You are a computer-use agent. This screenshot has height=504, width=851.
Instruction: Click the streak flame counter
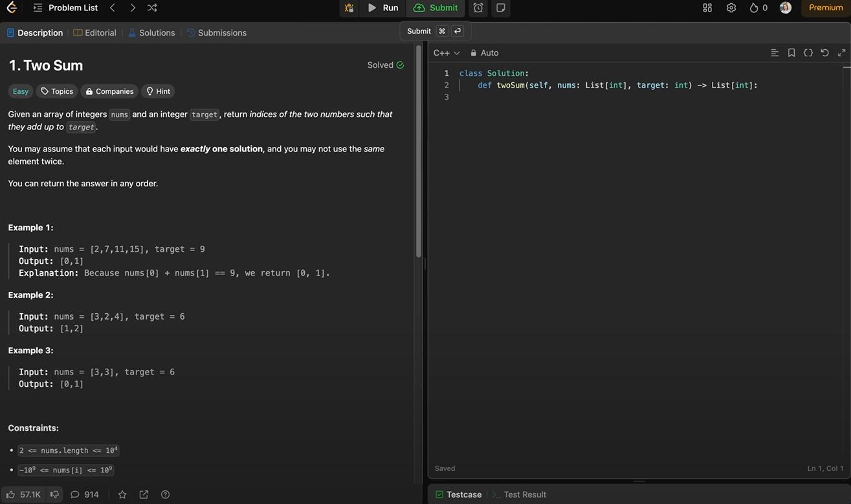pos(758,8)
